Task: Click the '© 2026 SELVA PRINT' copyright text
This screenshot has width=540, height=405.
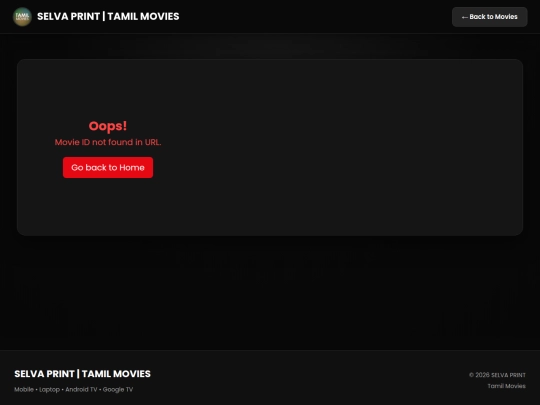Action: (x=497, y=375)
